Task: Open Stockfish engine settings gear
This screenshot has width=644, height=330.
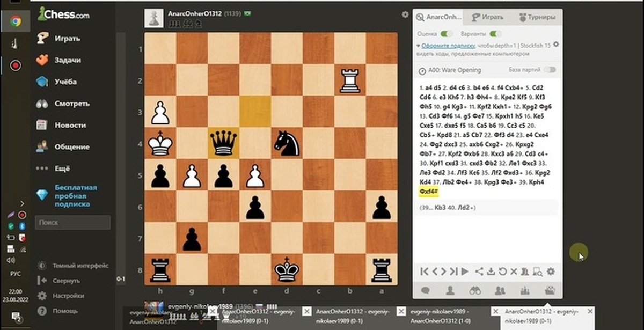Action: coord(556,45)
